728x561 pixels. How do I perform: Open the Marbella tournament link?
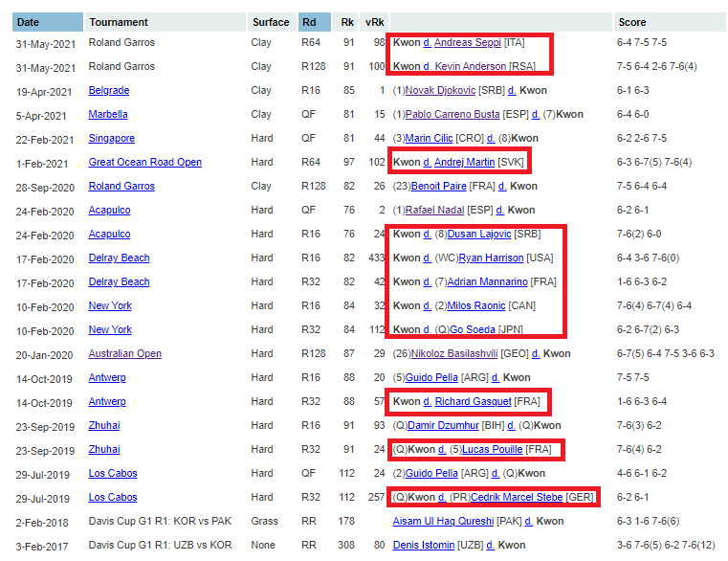[108, 114]
